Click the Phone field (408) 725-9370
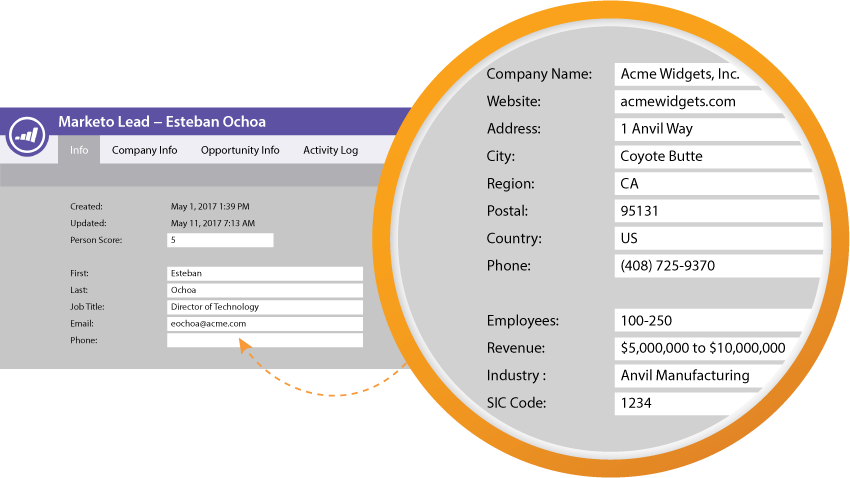Image resolution: width=850 pixels, height=478 pixels. (718, 266)
